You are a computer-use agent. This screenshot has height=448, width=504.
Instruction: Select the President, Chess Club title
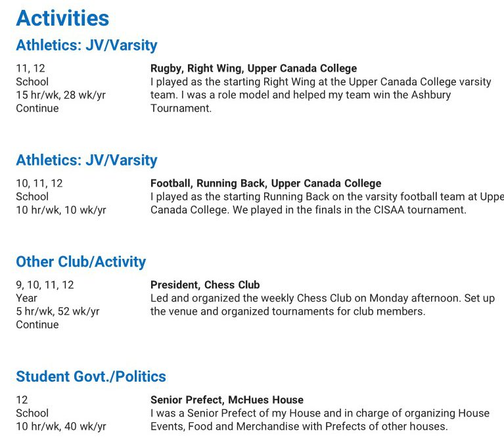click(x=205, y=285)
